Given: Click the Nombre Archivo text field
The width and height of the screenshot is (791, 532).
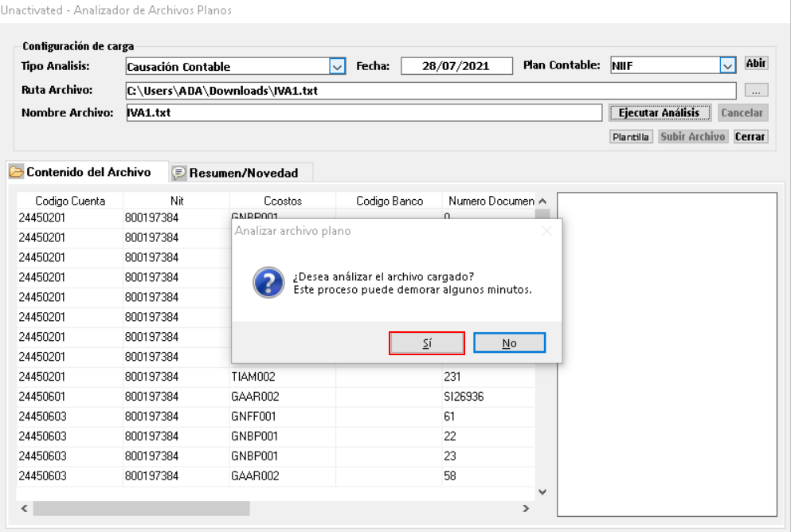Looking at the screenshot, I should click(363, 113).
